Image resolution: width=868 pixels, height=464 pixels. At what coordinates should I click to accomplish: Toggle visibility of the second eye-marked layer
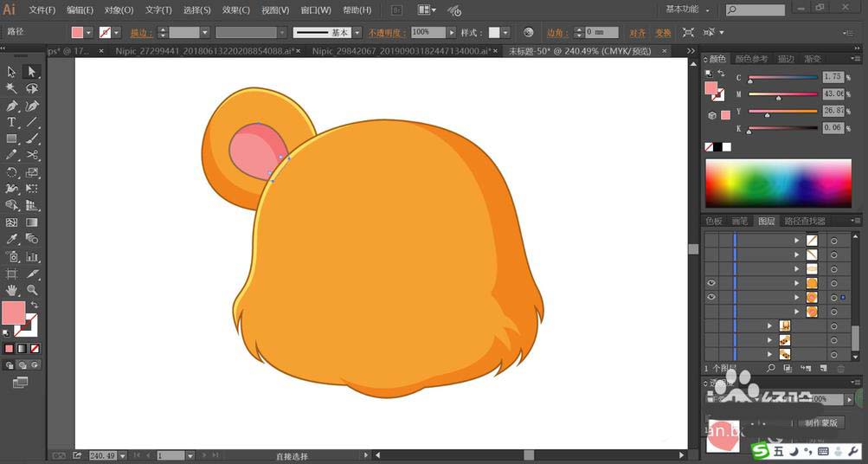[x=711, y=297]
